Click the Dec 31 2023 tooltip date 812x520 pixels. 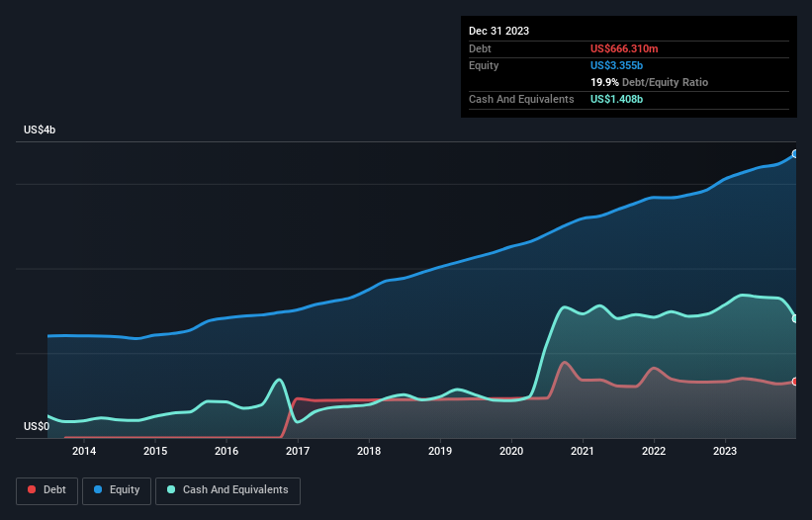click(498, 31)
